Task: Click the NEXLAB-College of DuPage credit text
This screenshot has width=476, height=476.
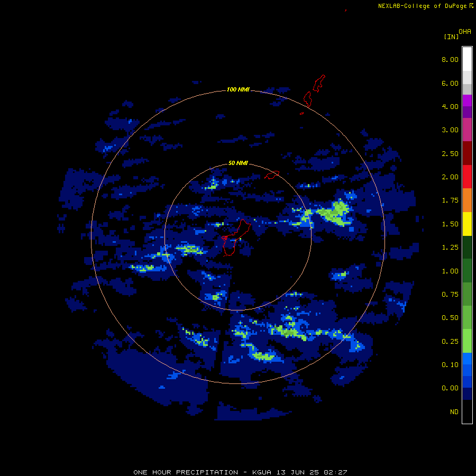Action: coord(426,6)
